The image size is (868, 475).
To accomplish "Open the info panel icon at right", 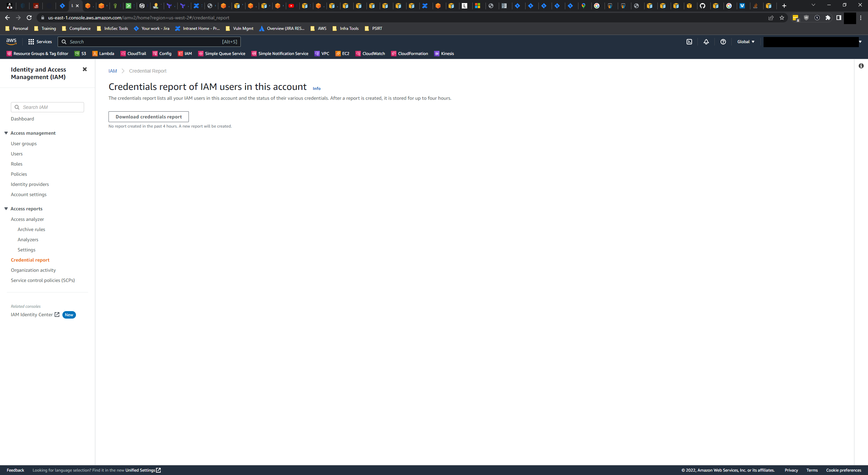I will point(861,66).
